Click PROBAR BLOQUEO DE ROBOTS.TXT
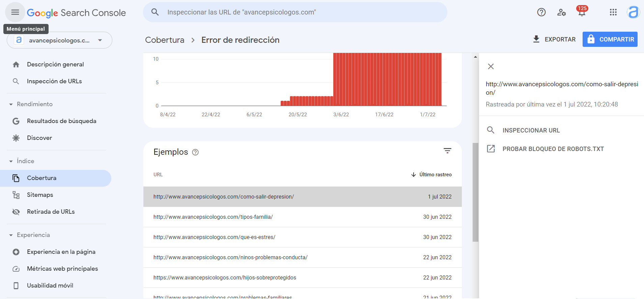Image resolution: width=644 pixels, height=299 pixels. pos(553,149)
